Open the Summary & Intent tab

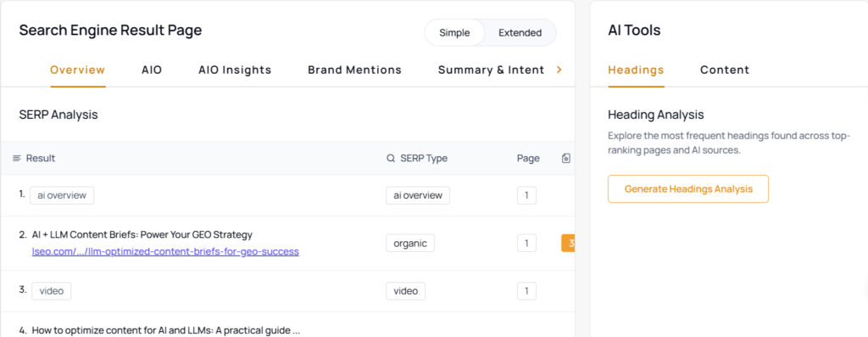491,70
